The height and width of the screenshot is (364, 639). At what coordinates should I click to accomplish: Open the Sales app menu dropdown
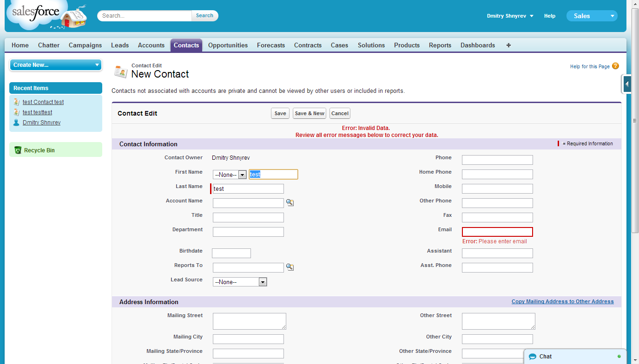point(592,16)
